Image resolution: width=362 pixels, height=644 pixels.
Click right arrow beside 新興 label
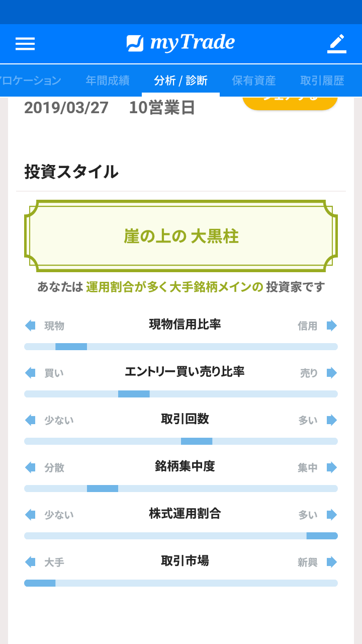tap(332, 562)
